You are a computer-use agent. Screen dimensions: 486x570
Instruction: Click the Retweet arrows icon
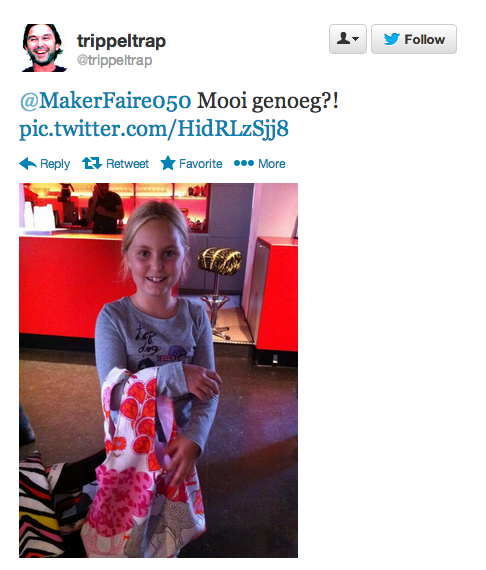click(x=92, y=163)
